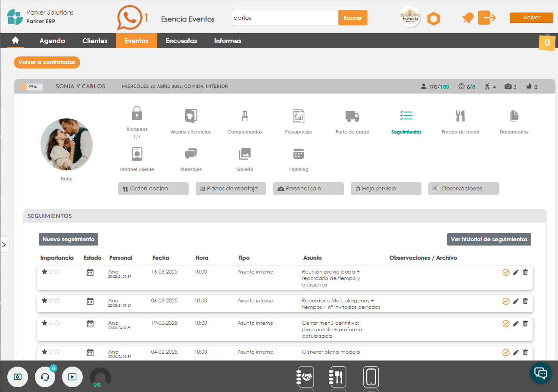The height and width of the screenshot is (392, 558).
Task: Delete the 06-03-2025 follow-up
Action: tap(525, 301)
